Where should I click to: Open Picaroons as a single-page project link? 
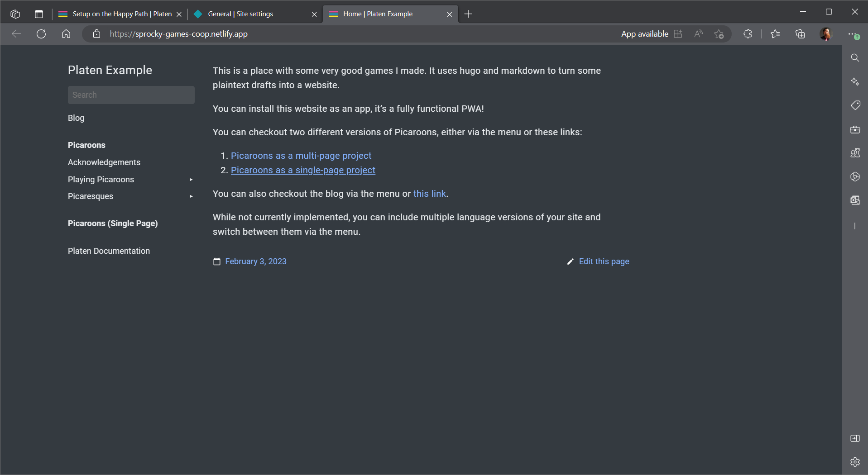tap(303, 170)
